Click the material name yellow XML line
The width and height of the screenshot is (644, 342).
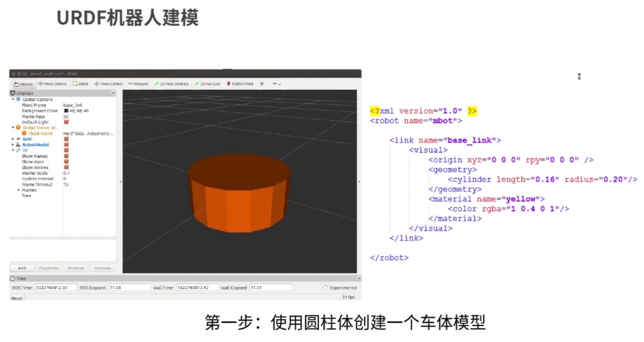coord(486,199)
